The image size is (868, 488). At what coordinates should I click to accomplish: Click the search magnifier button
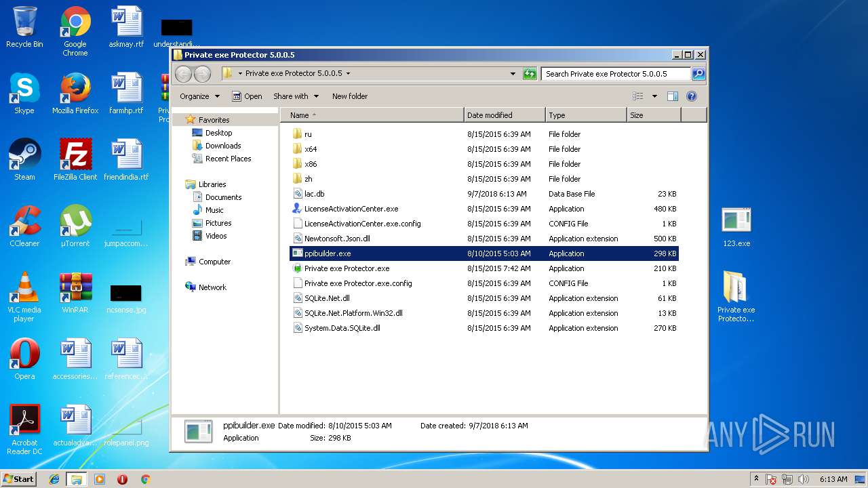(x=698, y=74)
